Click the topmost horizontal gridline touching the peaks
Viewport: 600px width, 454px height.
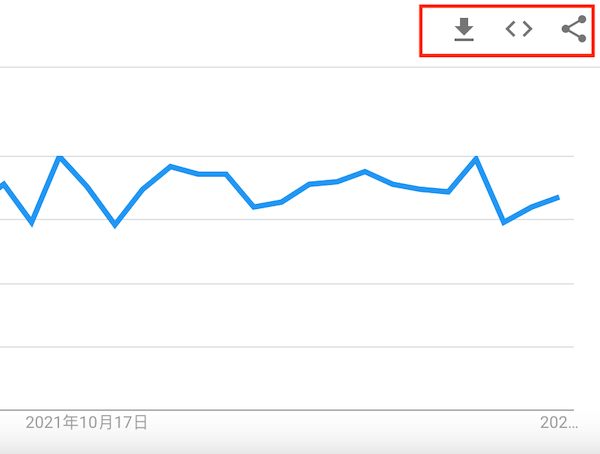pyautogui.click(x=287, y=156)
